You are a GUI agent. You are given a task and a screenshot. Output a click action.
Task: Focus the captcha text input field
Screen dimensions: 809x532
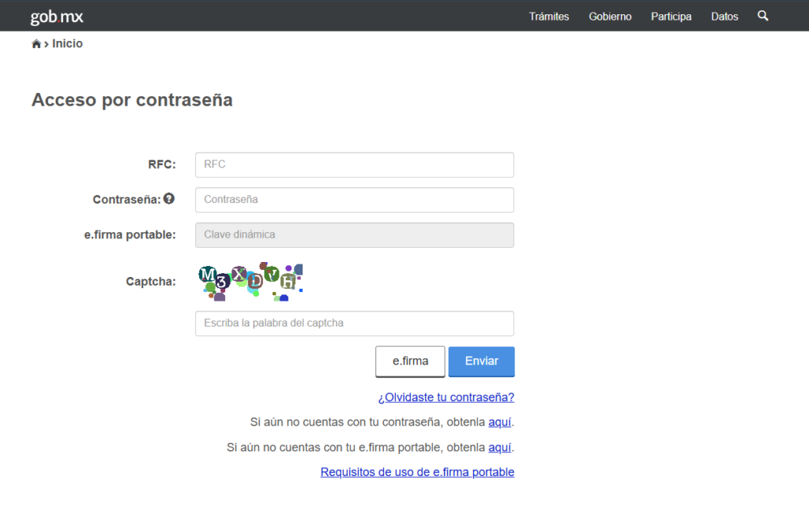[354, 324]
